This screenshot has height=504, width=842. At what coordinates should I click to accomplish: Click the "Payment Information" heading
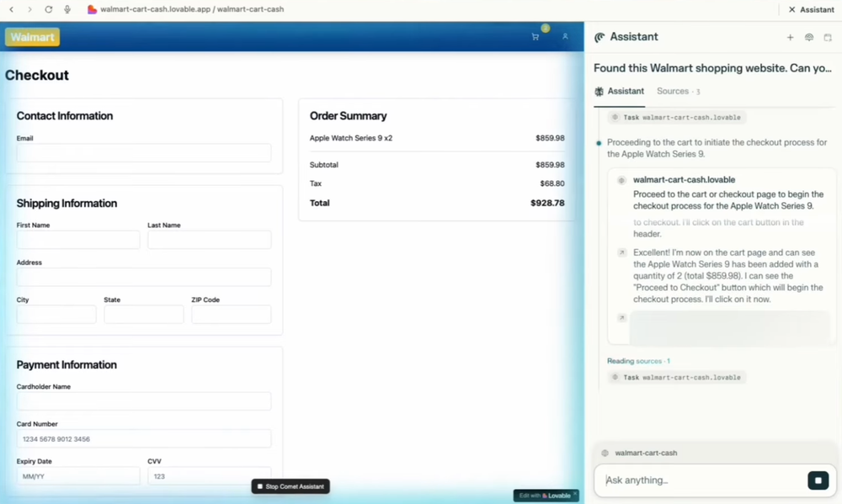67,365
